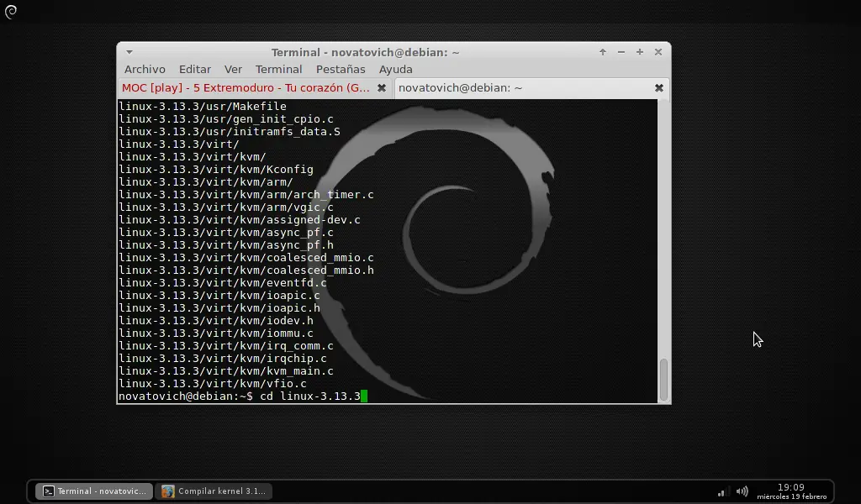Click the line linux-3.13.3/virt/kvm/iodev.h

[x=216, y=321]
